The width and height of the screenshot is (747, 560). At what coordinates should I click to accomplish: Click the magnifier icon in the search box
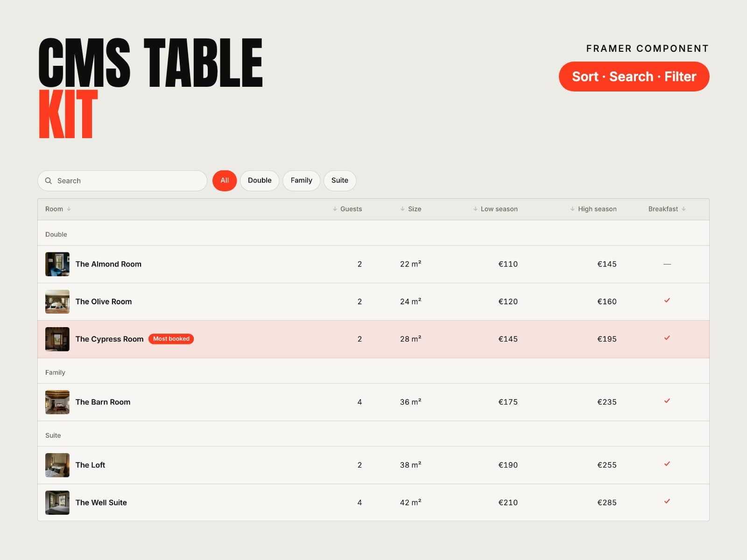pos(48,181)
